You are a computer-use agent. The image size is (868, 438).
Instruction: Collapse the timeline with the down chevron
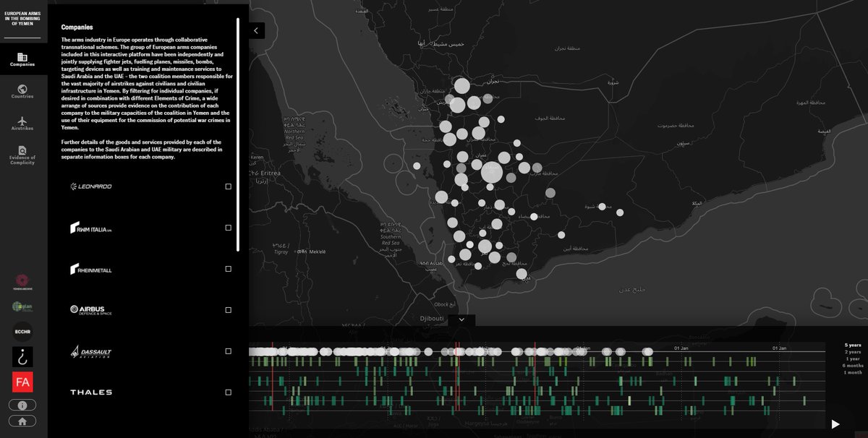coord(461,319)
